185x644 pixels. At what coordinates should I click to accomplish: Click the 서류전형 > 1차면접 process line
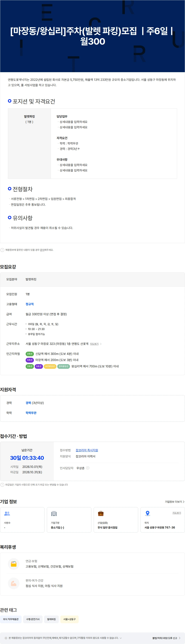pos(43,199)
